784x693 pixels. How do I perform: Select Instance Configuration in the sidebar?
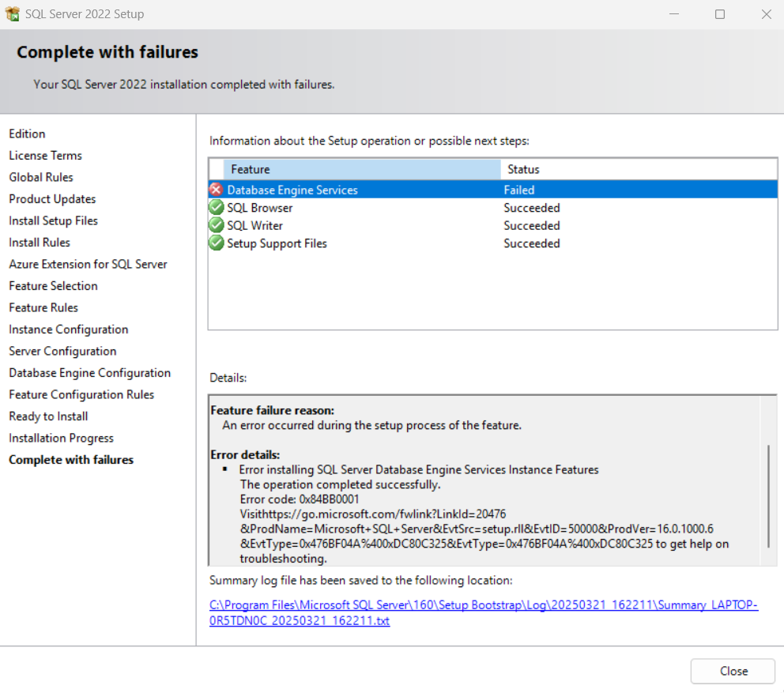click(x=68, y=329)
